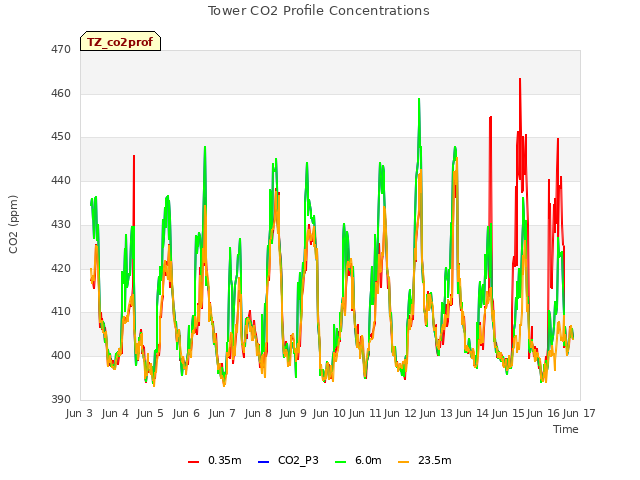
Task: Click the Jun 6 x-axis date label
Action: (x=186, y=413)
